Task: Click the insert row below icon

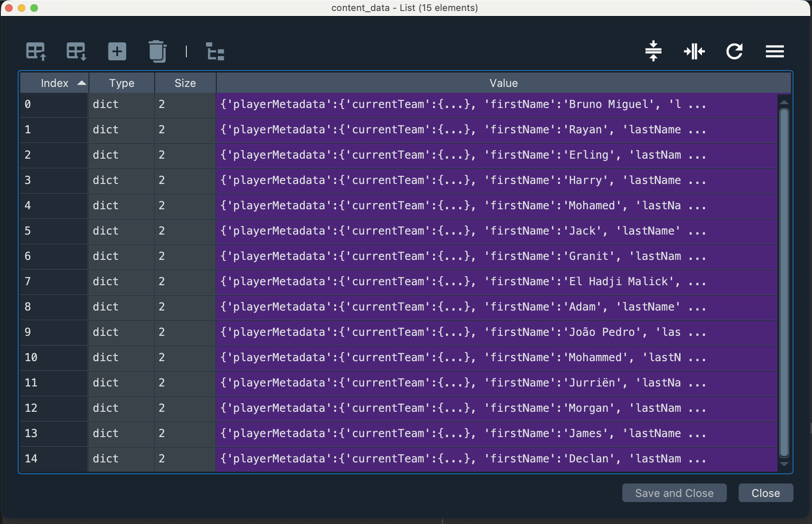Action: 76,51
